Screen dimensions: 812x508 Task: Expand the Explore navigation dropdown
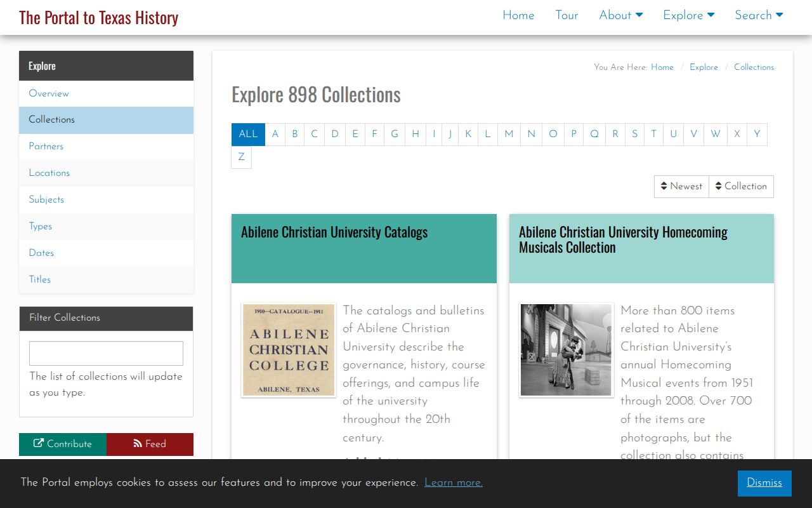coord(689,15)
